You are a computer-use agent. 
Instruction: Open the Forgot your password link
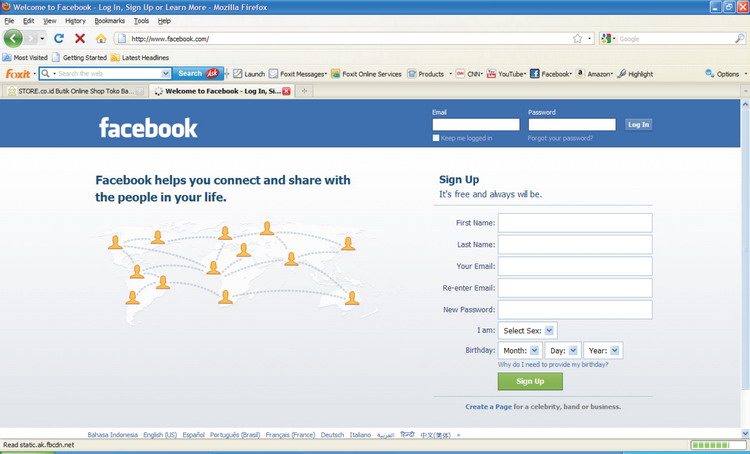(x=560, y=138)
